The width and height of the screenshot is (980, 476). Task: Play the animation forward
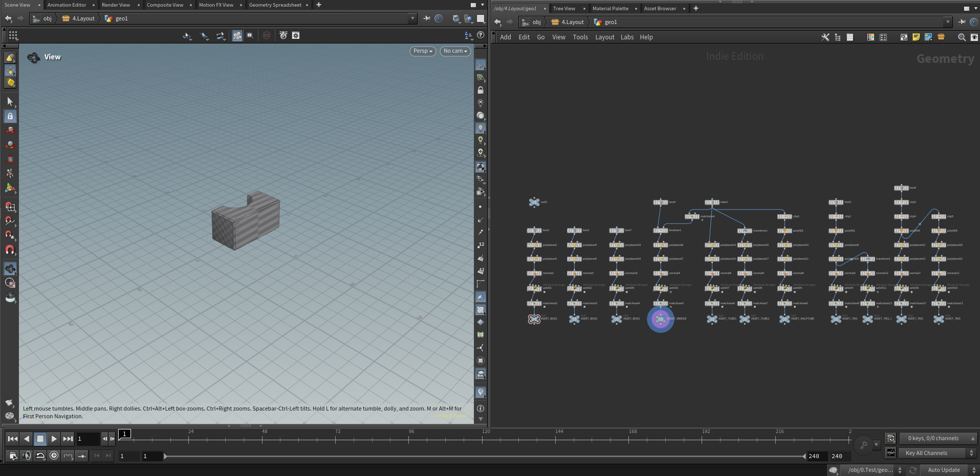click(x=54, y=439)
